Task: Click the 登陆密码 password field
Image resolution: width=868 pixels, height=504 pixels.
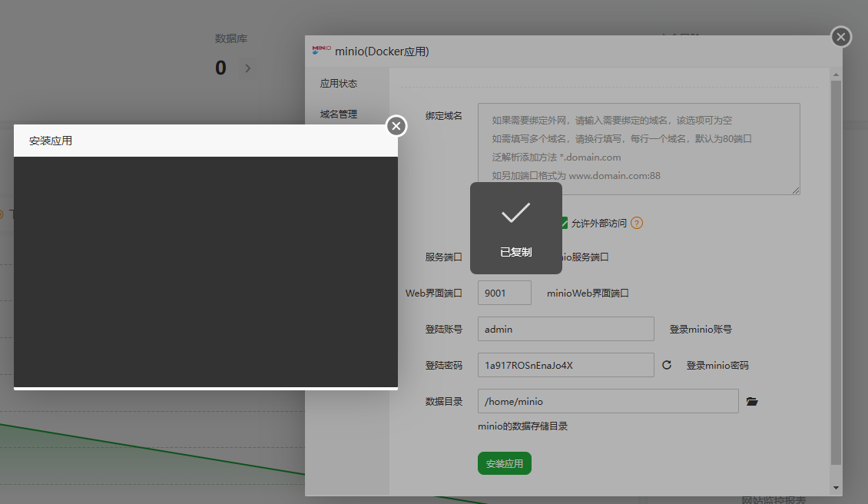Action: pos(565,364)
